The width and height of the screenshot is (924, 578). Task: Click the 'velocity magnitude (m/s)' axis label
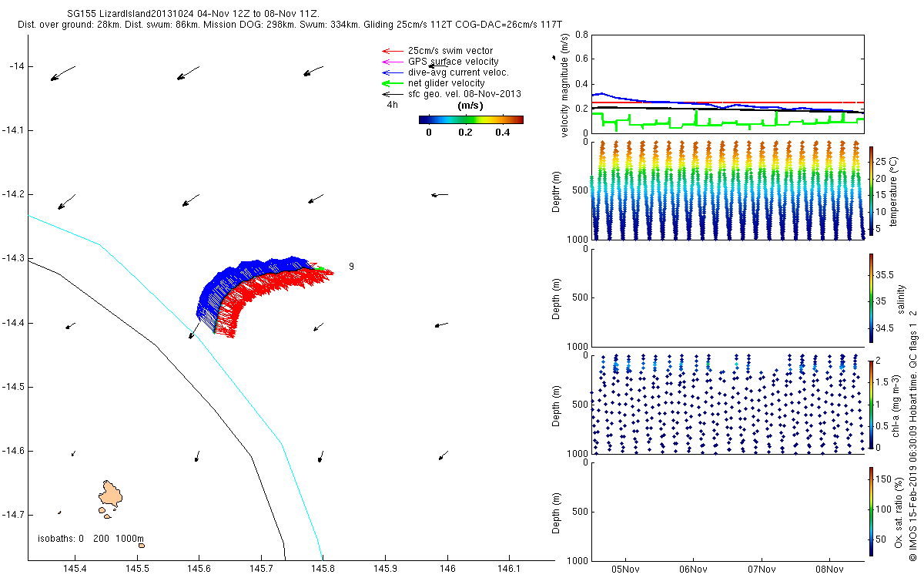(565, 84)
